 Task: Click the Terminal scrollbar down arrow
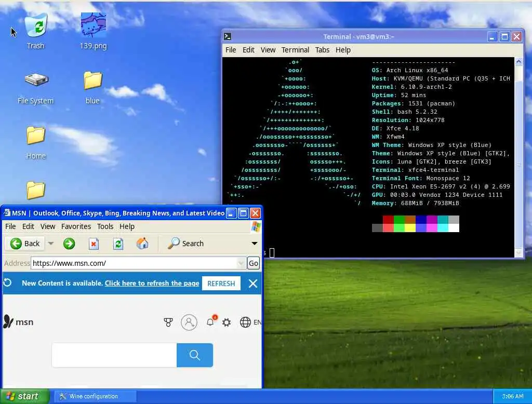[518, 252]
